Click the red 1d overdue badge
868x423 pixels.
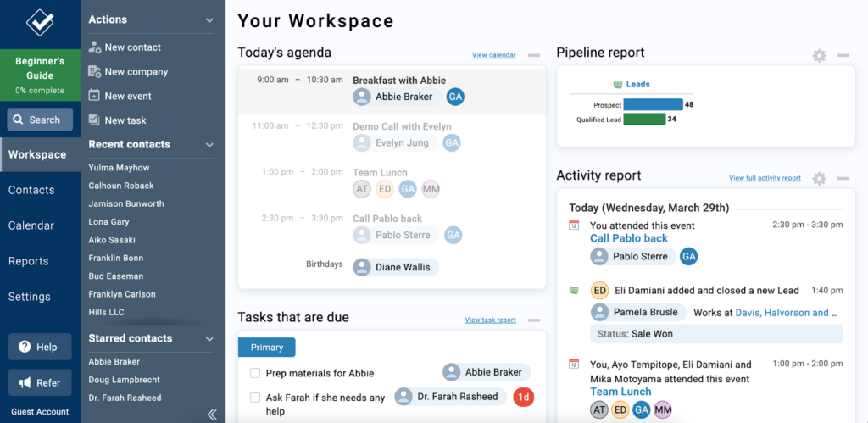(x=524, y=397)
